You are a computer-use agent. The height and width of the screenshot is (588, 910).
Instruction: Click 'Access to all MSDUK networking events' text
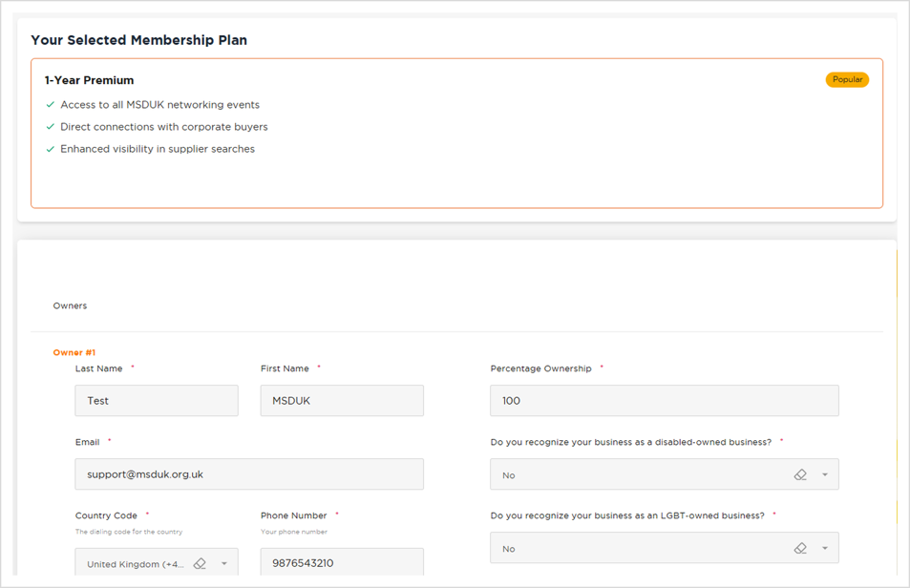(160, 105)
